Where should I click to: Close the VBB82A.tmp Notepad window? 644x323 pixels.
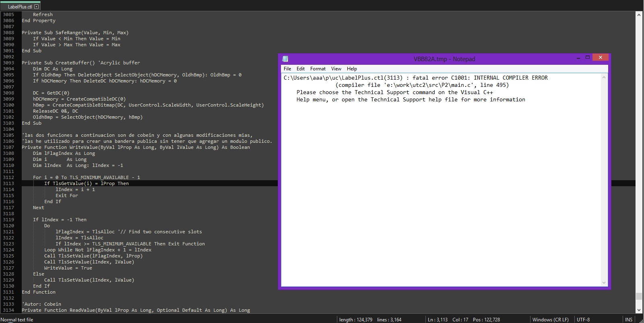[600, 58]
